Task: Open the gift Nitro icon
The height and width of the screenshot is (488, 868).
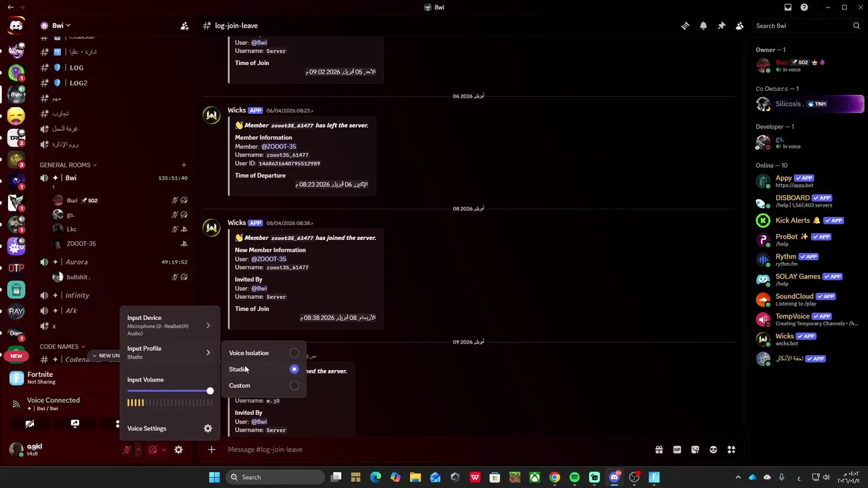Action: click(658, 449)
